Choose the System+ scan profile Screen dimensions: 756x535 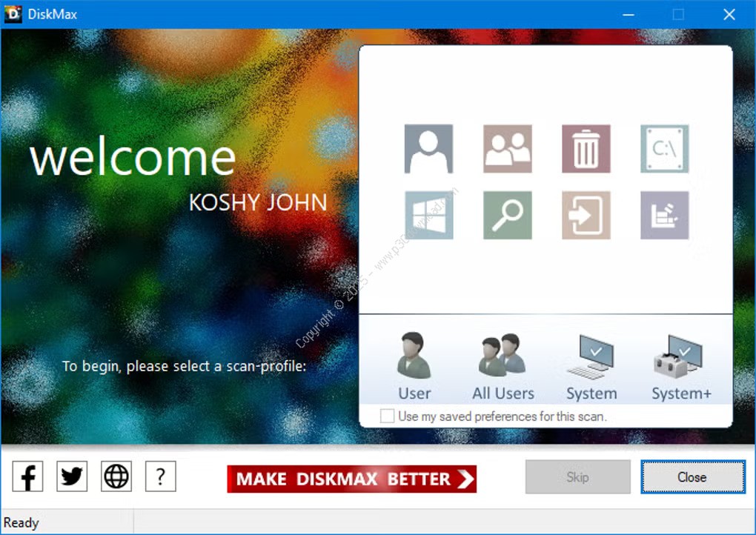(x=681, y=366)
